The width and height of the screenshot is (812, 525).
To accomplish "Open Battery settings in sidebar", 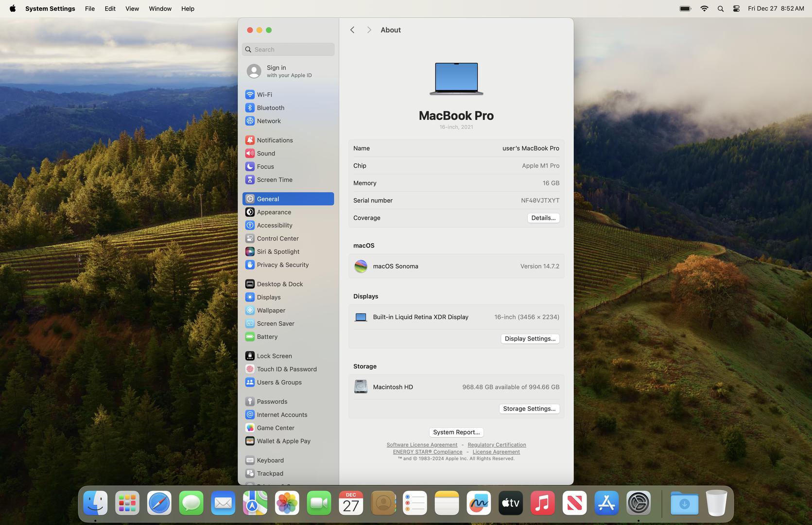I will pyautogui.click(x=267, y=336).
